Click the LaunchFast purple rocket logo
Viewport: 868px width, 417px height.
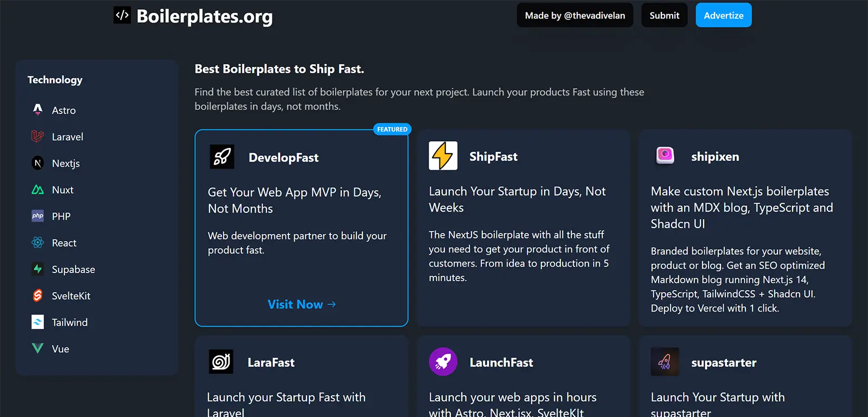pyautogui.click(x=443, y=362)
